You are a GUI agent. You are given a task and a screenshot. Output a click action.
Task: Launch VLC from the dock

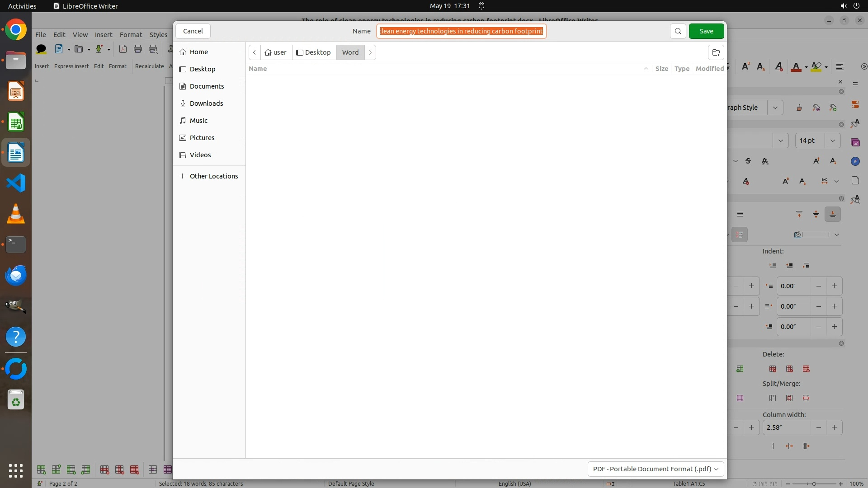click(16, 214)
